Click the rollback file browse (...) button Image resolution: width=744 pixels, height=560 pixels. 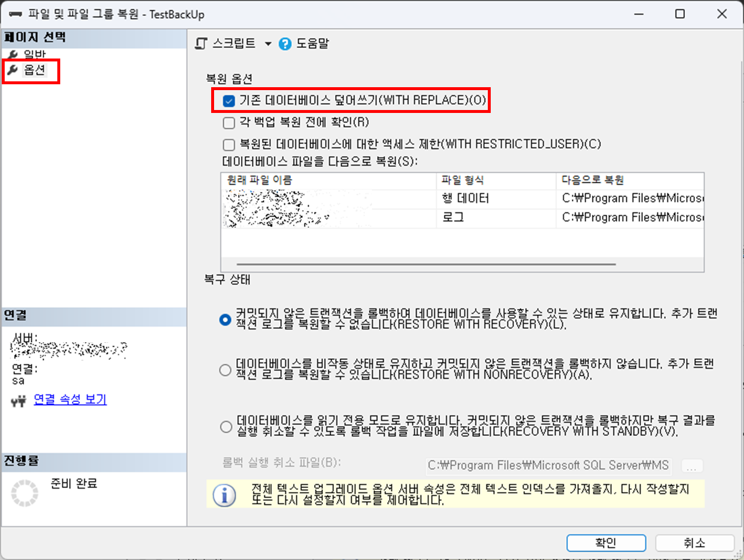(x=692, y=465)
